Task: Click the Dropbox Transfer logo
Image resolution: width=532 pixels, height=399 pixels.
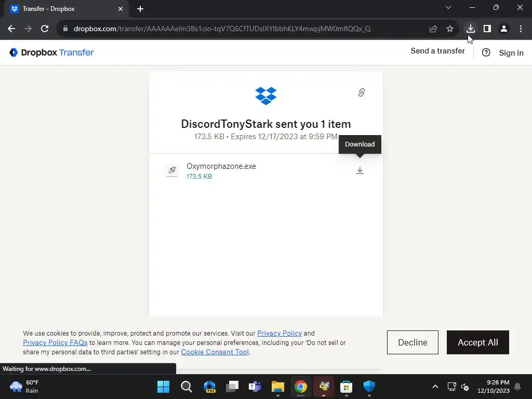Action: pyautogui.click(x=51, y=52)
